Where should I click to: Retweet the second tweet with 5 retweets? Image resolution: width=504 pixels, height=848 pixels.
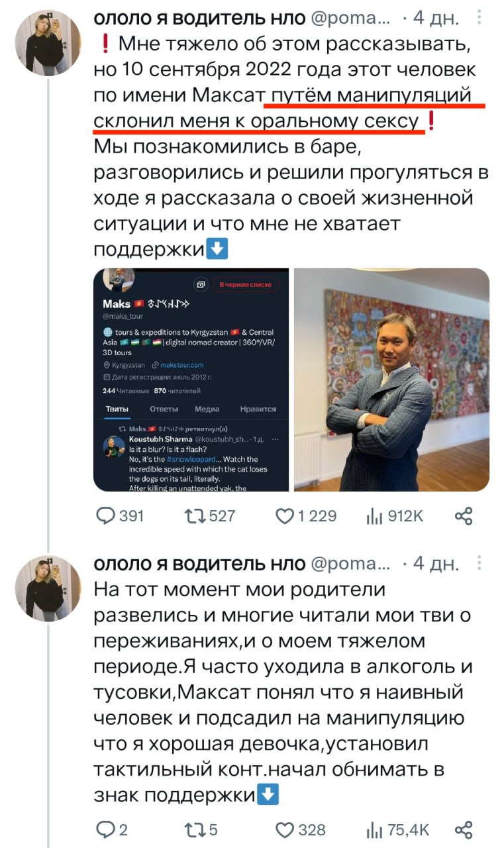click(200, 829)
